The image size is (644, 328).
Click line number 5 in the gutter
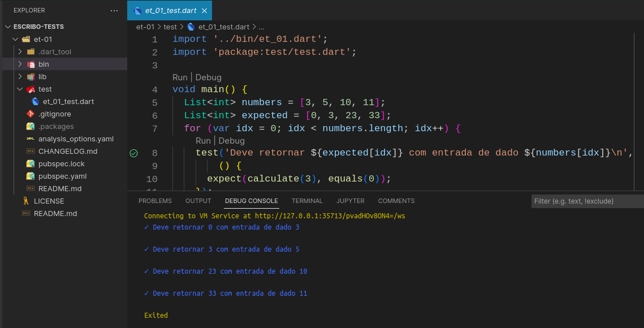(x=154, y=103)
